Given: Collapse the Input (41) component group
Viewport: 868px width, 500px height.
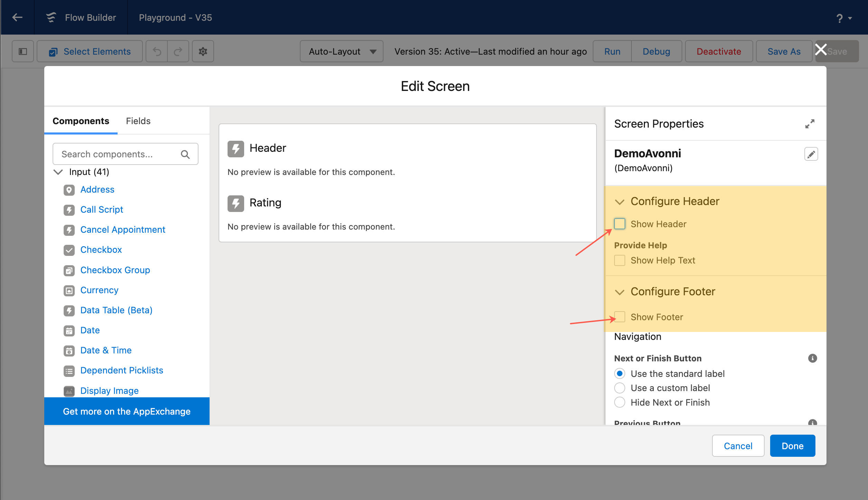Looking at the screenshot, I should click(58, 172).
